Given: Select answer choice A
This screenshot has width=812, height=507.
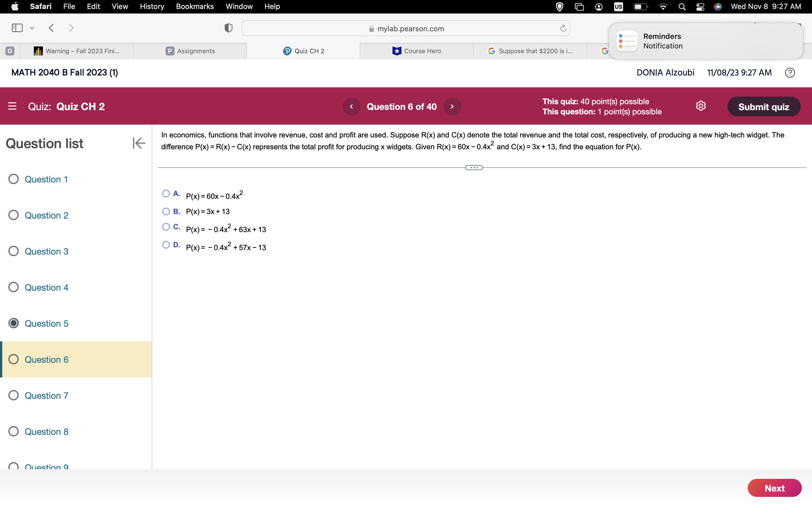Looking at the screenshot, I should 166,194.
